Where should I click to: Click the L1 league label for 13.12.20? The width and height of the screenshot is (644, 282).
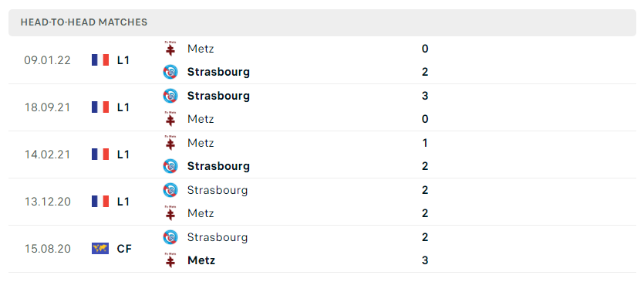click(x=123, y=202)
